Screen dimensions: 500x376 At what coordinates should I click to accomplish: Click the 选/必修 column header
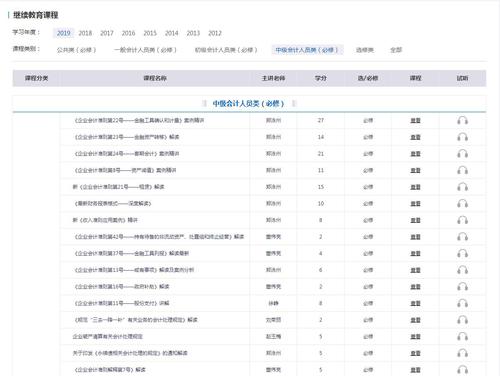[x=368, y=78]
